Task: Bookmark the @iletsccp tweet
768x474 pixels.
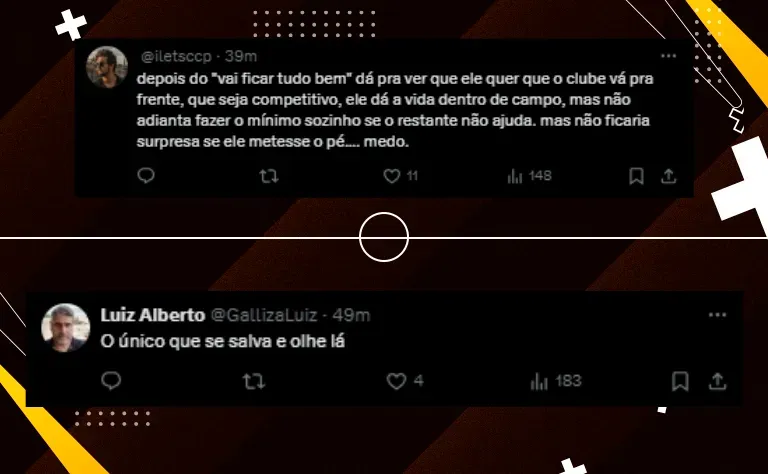Action: coord(636,176)
